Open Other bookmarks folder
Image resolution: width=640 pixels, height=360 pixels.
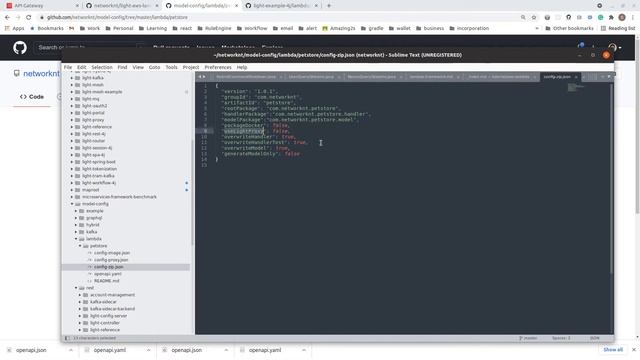click(x=569, y=28)
